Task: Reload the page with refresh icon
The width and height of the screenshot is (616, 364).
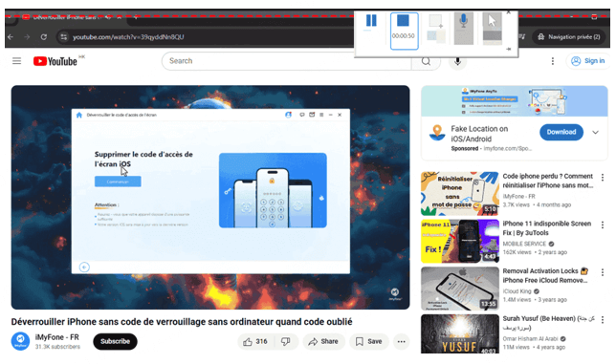Action: (44, 37)
